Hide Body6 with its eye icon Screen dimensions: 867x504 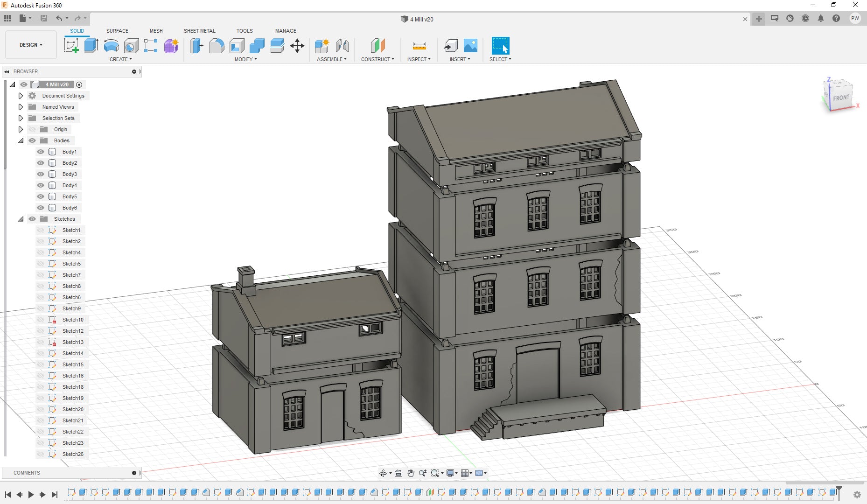(41, 208)
